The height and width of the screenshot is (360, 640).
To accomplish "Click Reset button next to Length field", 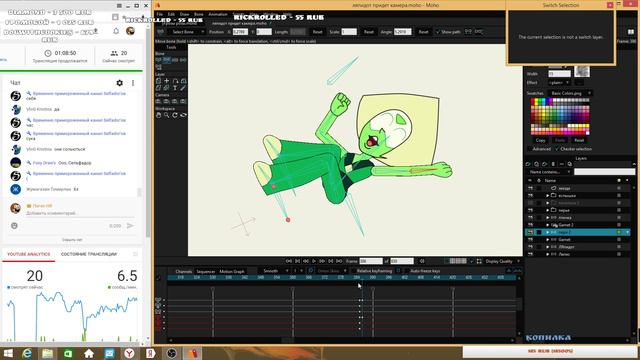I will [x=317, y=31].
